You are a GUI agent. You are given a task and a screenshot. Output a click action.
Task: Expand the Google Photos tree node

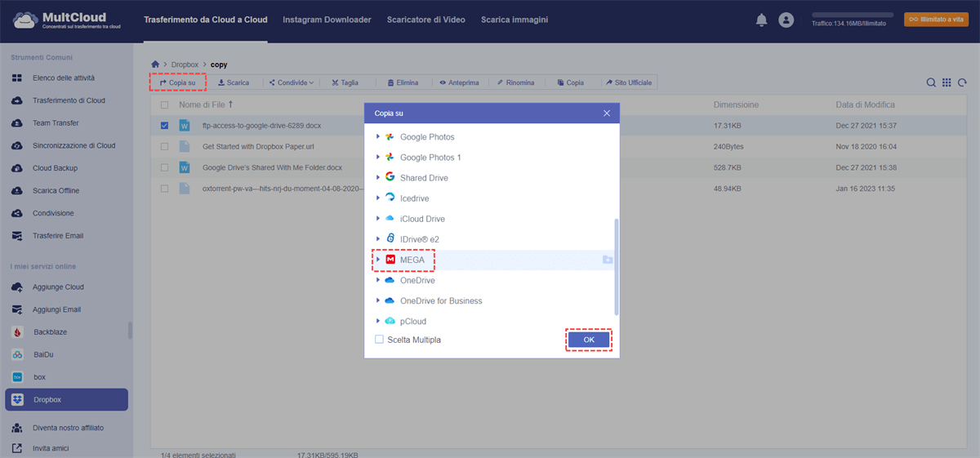tap(378, 137)
